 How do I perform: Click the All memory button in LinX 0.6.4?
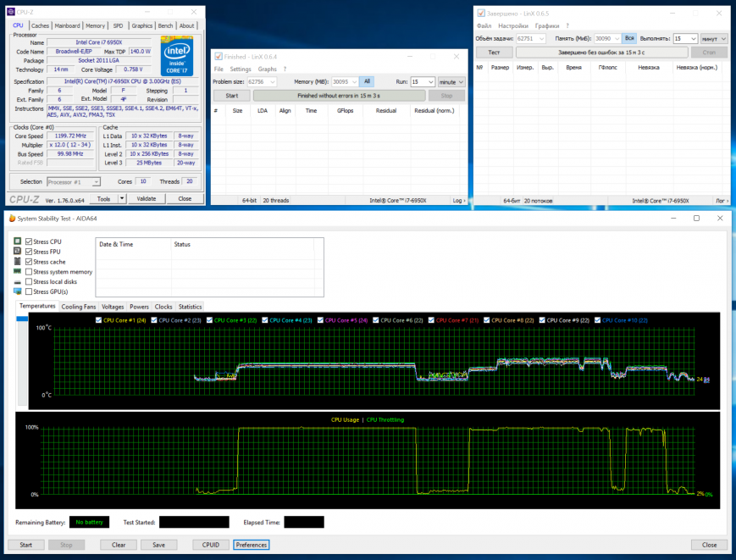[x=367, y=81]
